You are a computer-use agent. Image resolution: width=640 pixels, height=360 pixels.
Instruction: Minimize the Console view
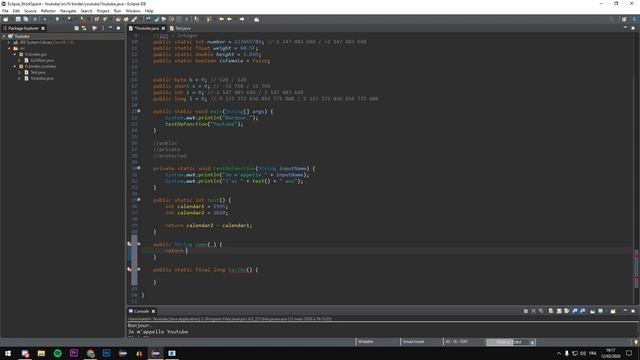click(625, 311)
